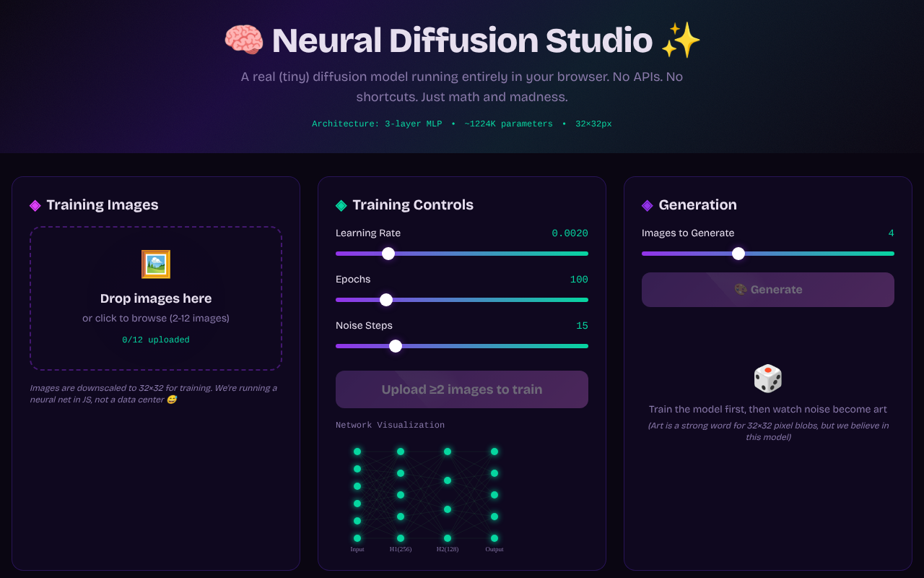Click the '0/12 uploaded' counter text
This screenshot has width=924, height=578.
156,340
